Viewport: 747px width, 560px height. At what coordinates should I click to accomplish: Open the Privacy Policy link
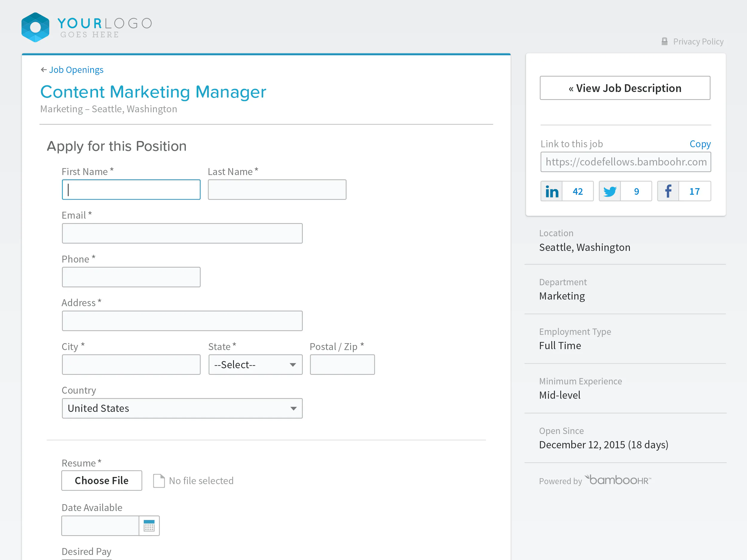(x=698, y=42)
